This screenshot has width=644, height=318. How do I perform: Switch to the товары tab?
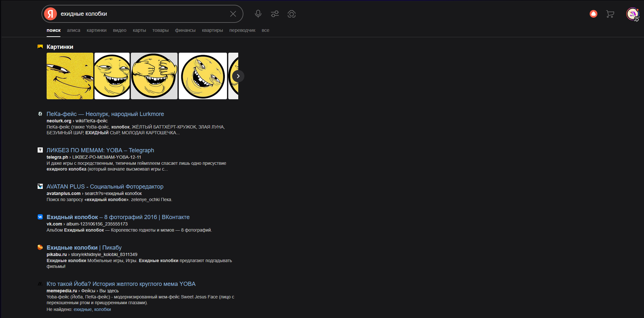coord(160,30)
